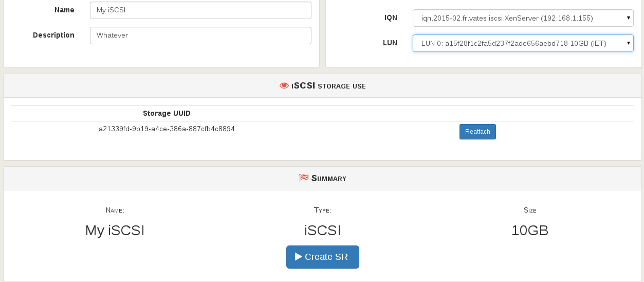Click the Summary panel heading text
The height and width of the screenshot is (282, 644).
click(328, 178)
